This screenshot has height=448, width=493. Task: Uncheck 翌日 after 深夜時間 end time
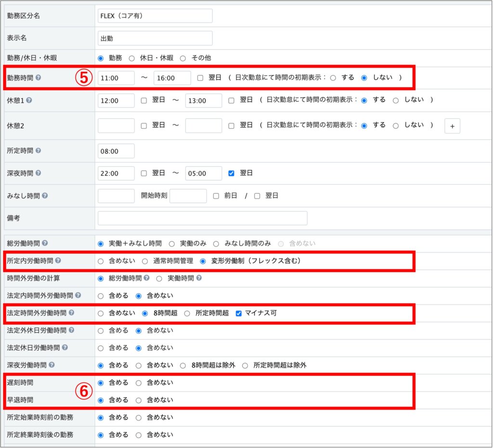click(232, 173)
